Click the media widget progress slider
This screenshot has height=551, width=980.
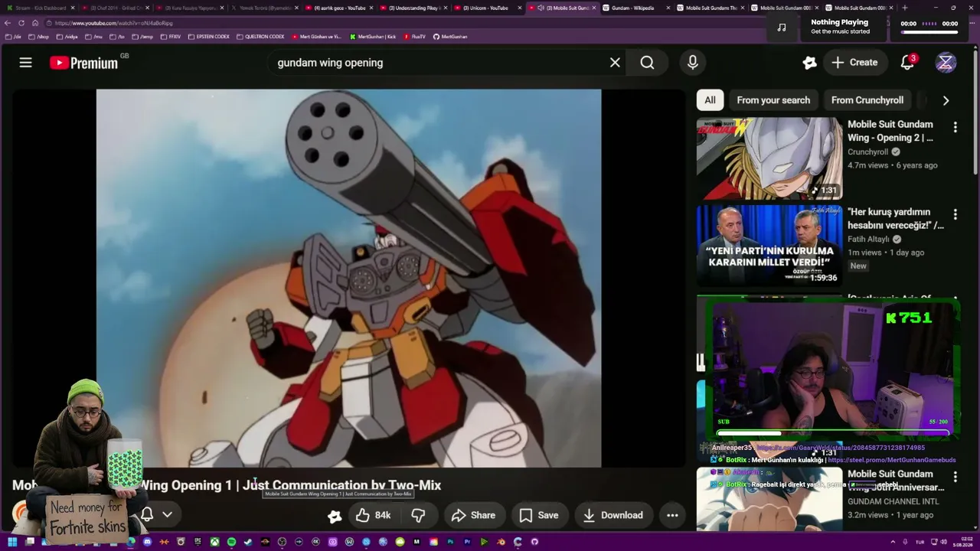pos(929,32)
